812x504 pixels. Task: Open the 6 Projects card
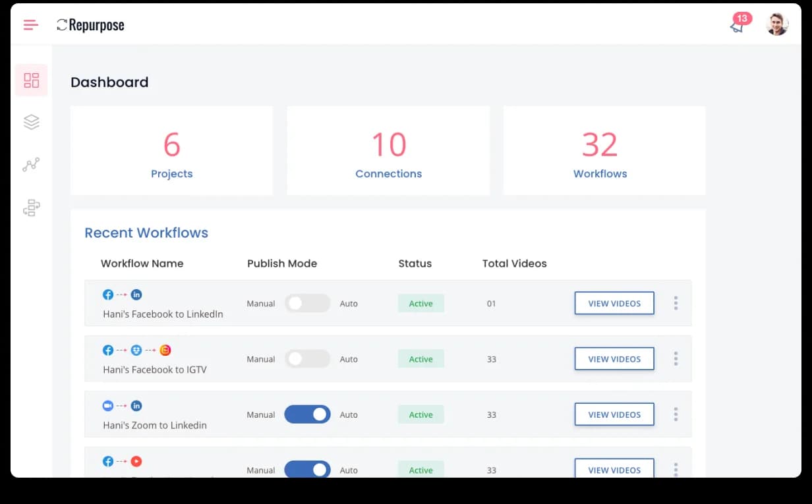click(171, 150)
